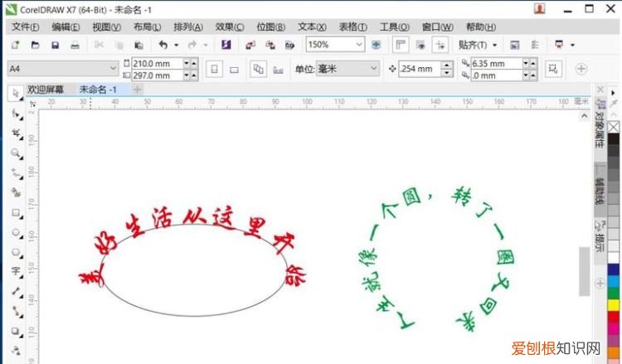Toggle Show Grid button
The width and height of the screenshot is (622, 364).
[x=420, y=45]
